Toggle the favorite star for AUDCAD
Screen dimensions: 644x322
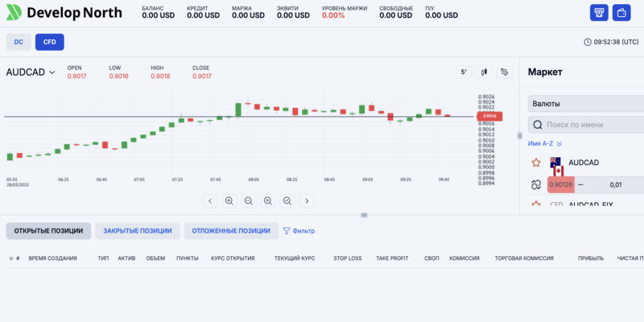[x=536, y=163]
